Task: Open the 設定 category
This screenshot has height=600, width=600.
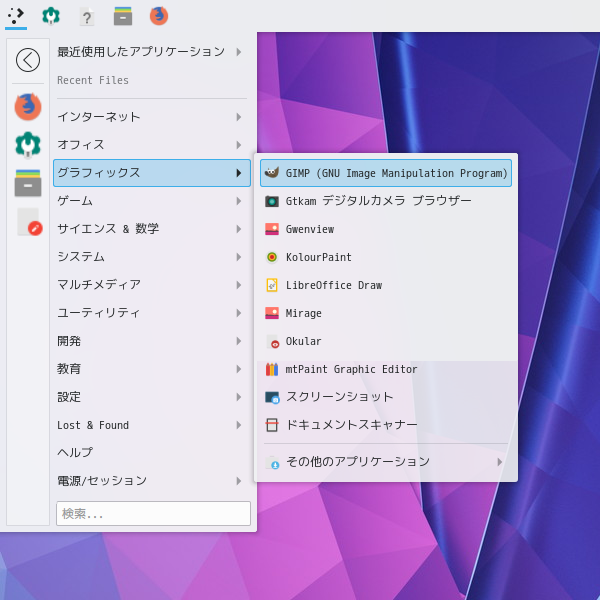Action: tap(152, 397)
